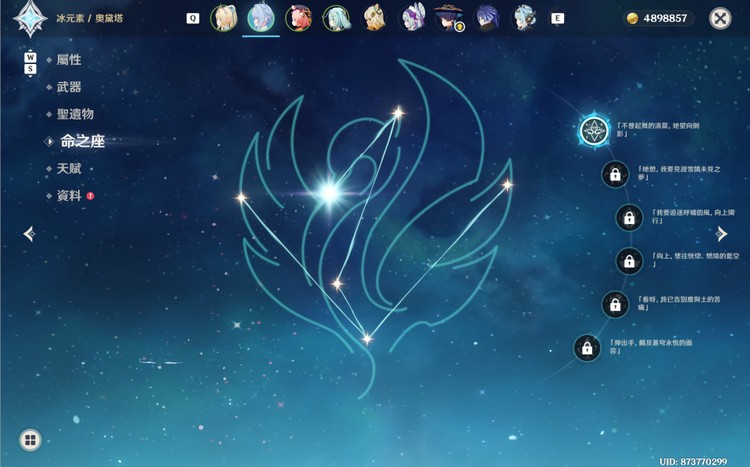750x467 pixels.
Task: Select the unlocked glowing first constellation node
Action: 594,131
